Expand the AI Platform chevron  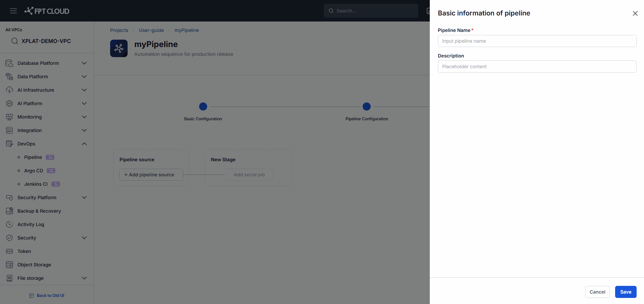[x=84, y=103]
